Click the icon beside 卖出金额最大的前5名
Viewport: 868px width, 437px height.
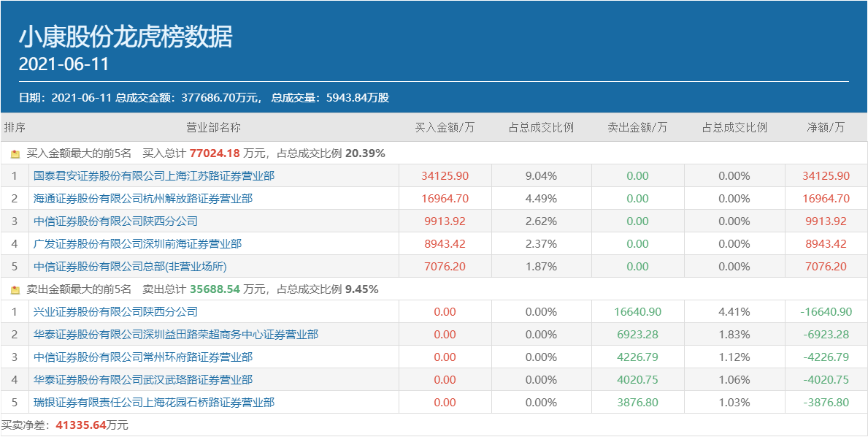(15, 290)
